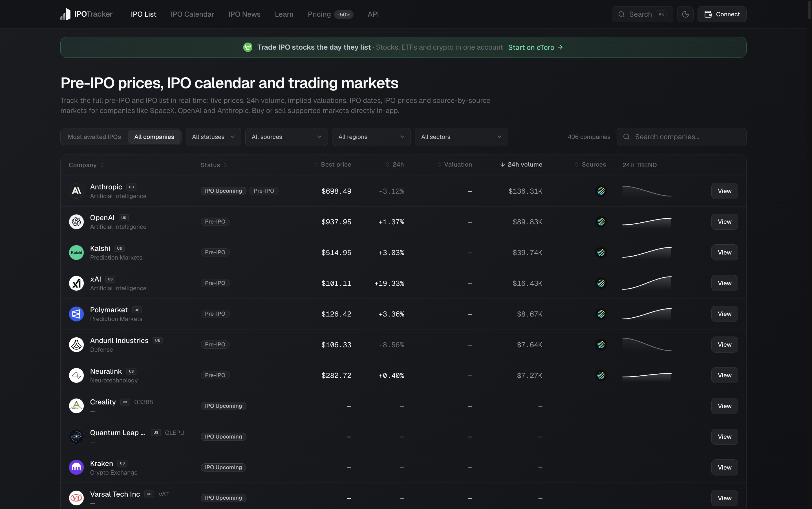Follow the Start on eToro link

(x=535, y=47)
